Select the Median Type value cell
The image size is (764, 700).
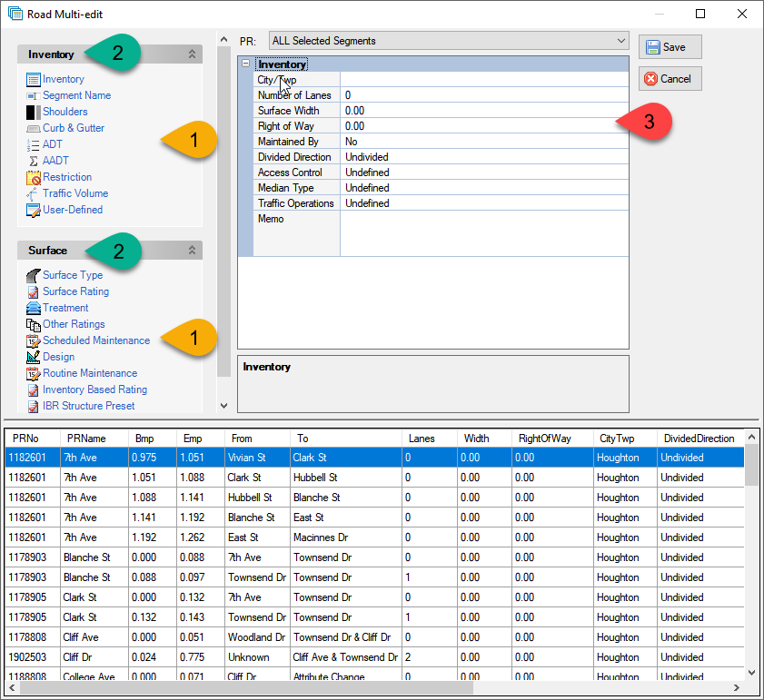coord(484,188)
